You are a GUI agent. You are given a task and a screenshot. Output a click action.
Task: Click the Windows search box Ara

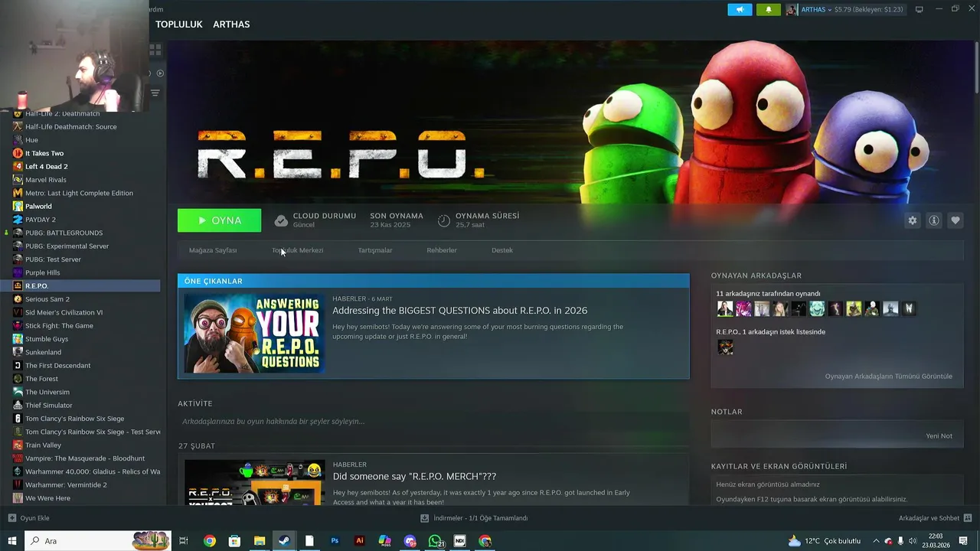pyautogui.click(x=98, y=541)
